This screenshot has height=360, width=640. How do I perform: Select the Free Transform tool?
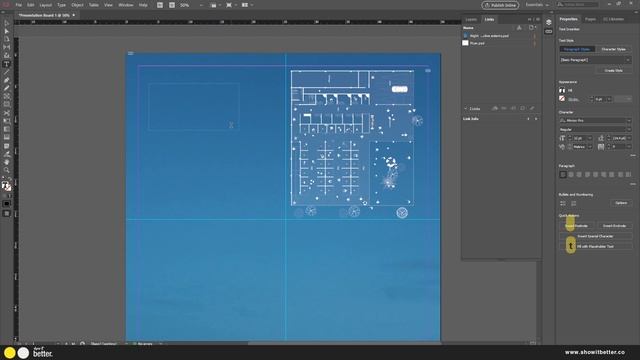point(7,121)
